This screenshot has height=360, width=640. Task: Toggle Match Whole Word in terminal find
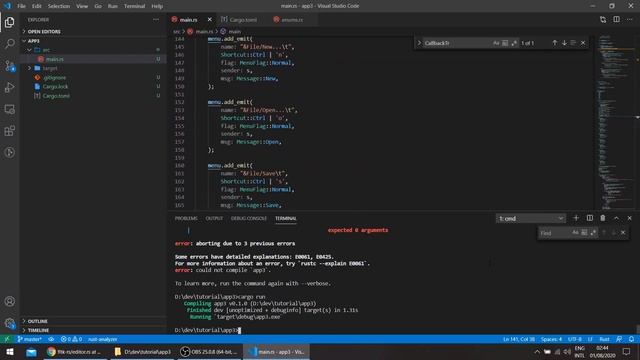[x=584, y=233]
